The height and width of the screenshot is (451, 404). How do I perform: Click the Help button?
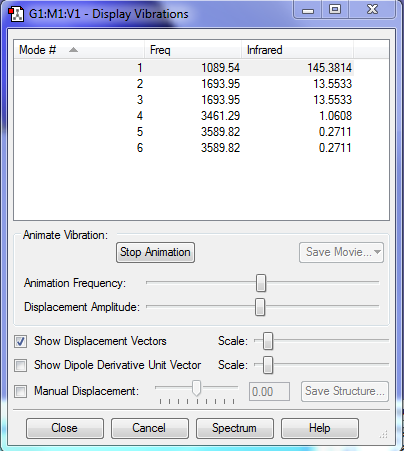click(320, 428)
